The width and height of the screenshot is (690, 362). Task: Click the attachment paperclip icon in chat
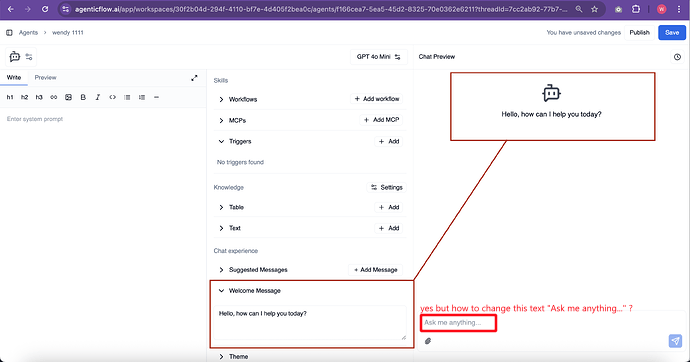tap(428, 341)
